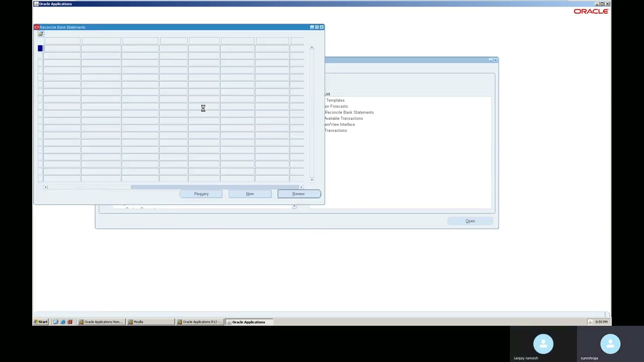Click the Review button
Image resolution: width=644 pixels, height=362 pixels.
tap(298, 194)
